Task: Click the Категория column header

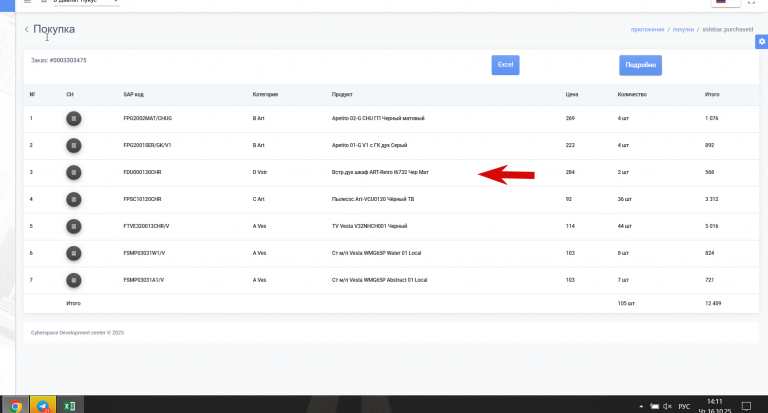Action: pyautogui.click(x=265, y=94)
